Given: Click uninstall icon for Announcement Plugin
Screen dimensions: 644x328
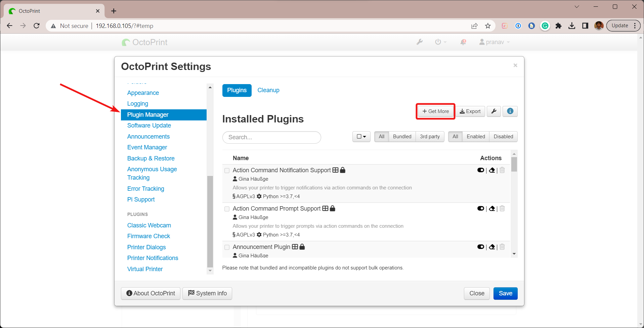Looking at the screenshot, I should click(502, 247).
